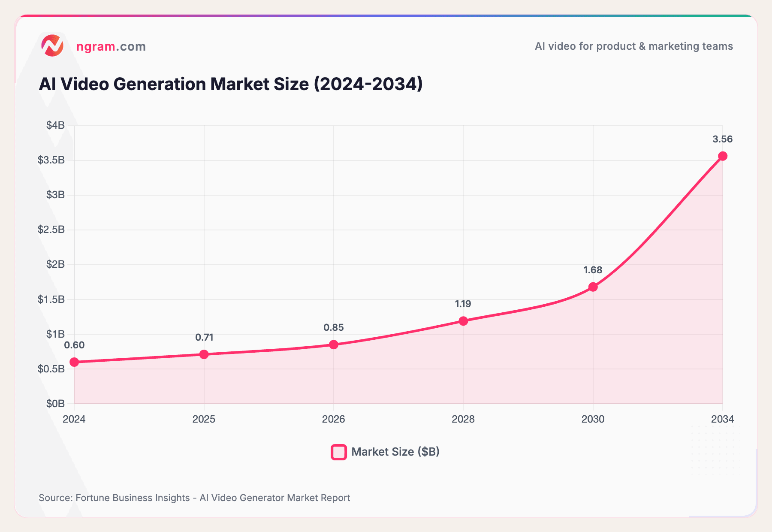Select the 2025 data point marker

click(204, 354)
